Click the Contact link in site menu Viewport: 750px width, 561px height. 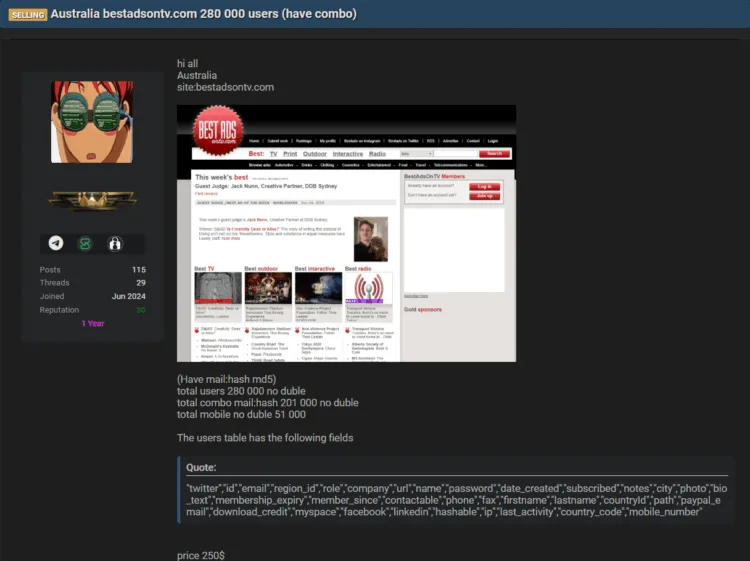coord(473,141)
